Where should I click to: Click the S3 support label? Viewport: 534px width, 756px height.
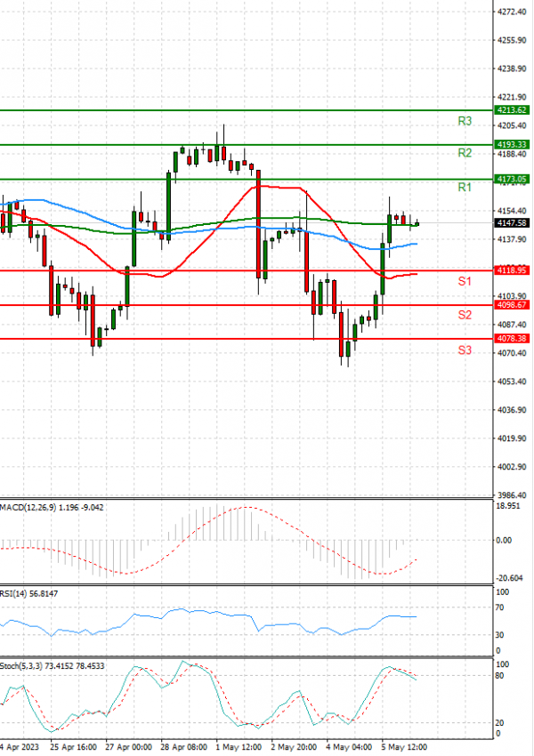pos(465,350)
